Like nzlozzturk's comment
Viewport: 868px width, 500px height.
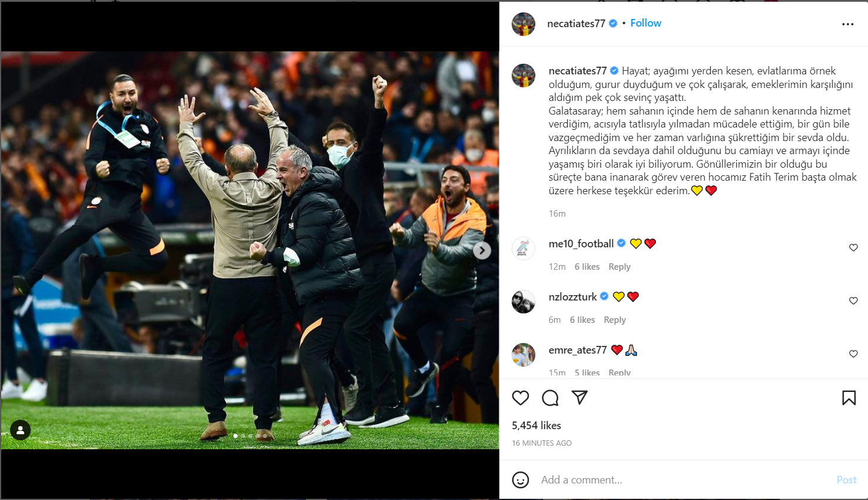(853, 300)
